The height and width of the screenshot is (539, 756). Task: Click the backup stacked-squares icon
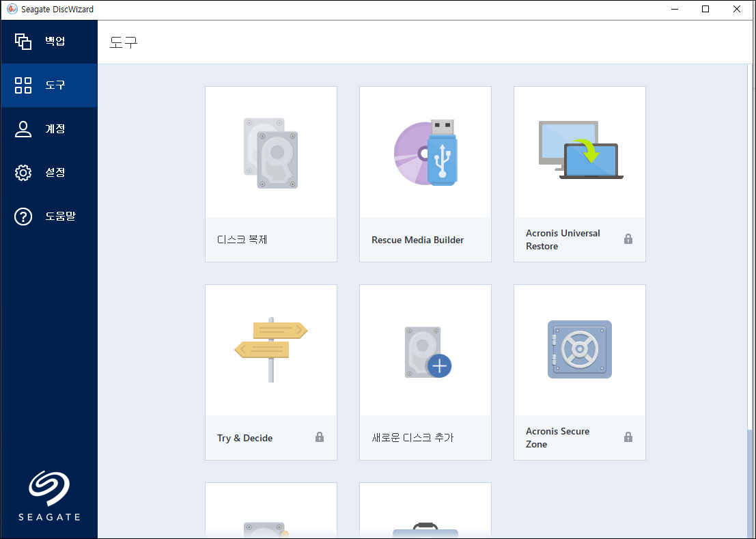23,42
